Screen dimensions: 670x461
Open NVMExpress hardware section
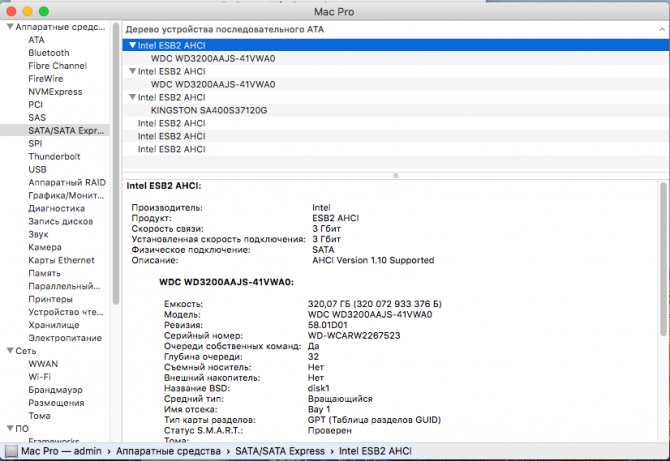pyautogui.click(x=55, y=91)
